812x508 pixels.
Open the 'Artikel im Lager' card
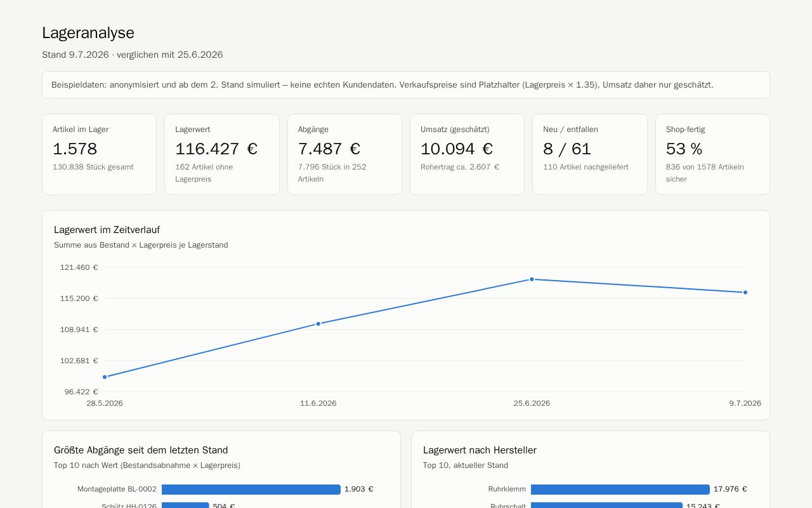[99, 154]
